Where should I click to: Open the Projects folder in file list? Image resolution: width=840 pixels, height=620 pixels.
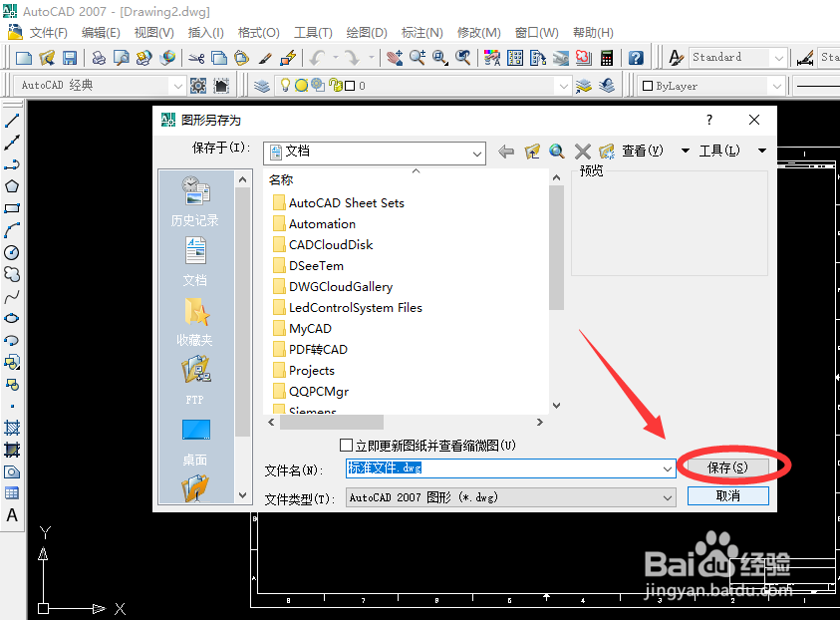[304, 371]
